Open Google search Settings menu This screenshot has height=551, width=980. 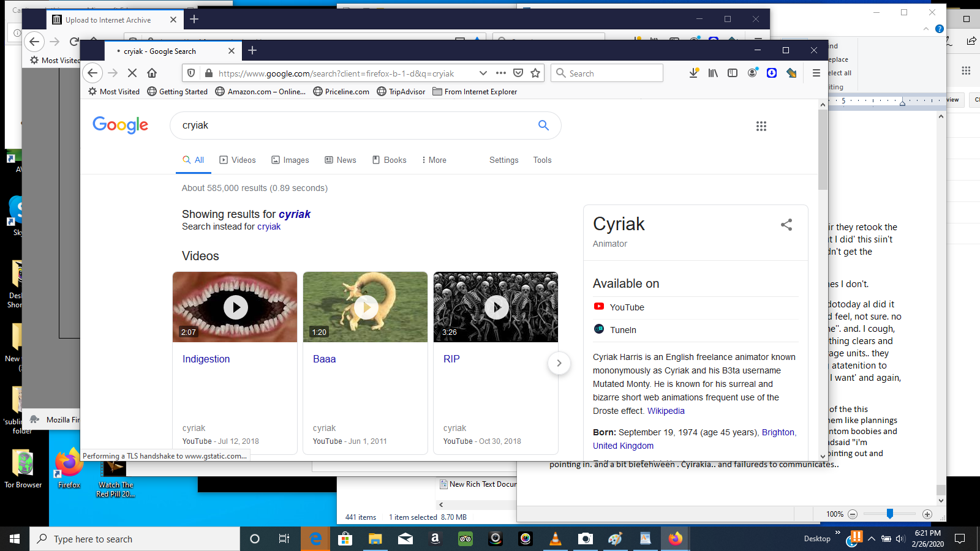(x=504, y=160)
